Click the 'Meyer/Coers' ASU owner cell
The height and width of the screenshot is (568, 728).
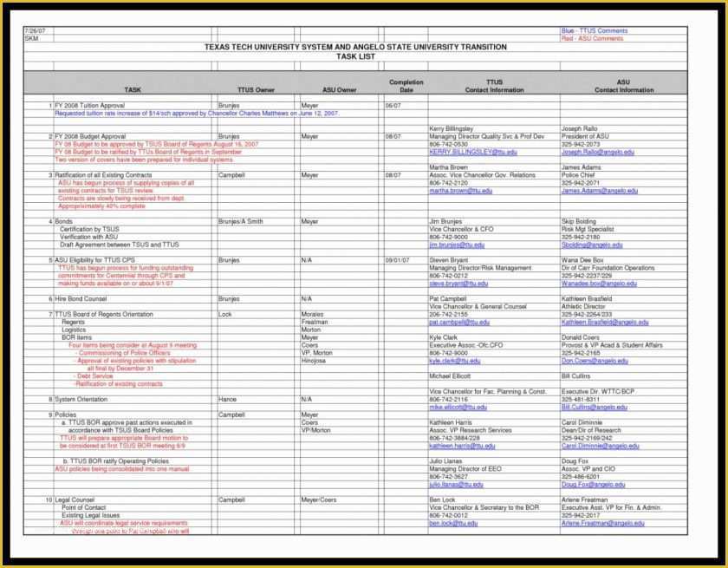[x=319, y=499]
